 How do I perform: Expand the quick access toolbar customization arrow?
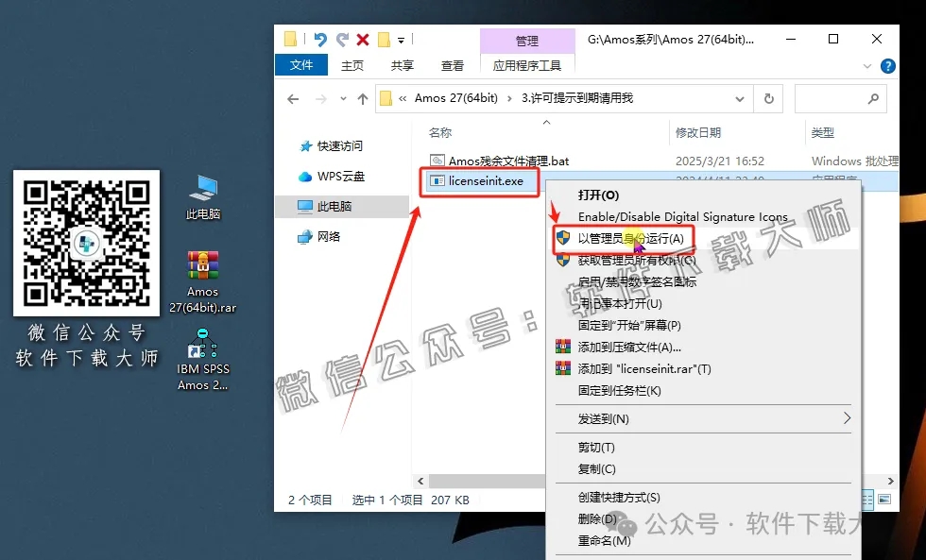pyautogui.click(x=400, y=39)
